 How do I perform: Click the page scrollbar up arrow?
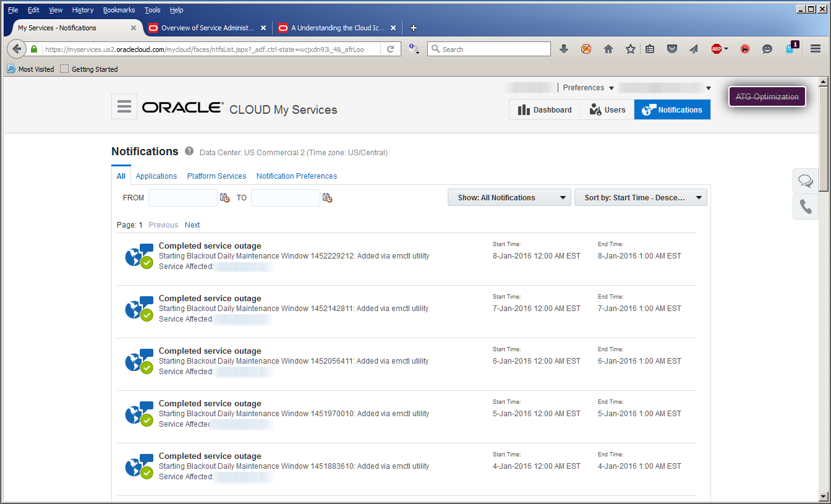(x=823, y=82)
